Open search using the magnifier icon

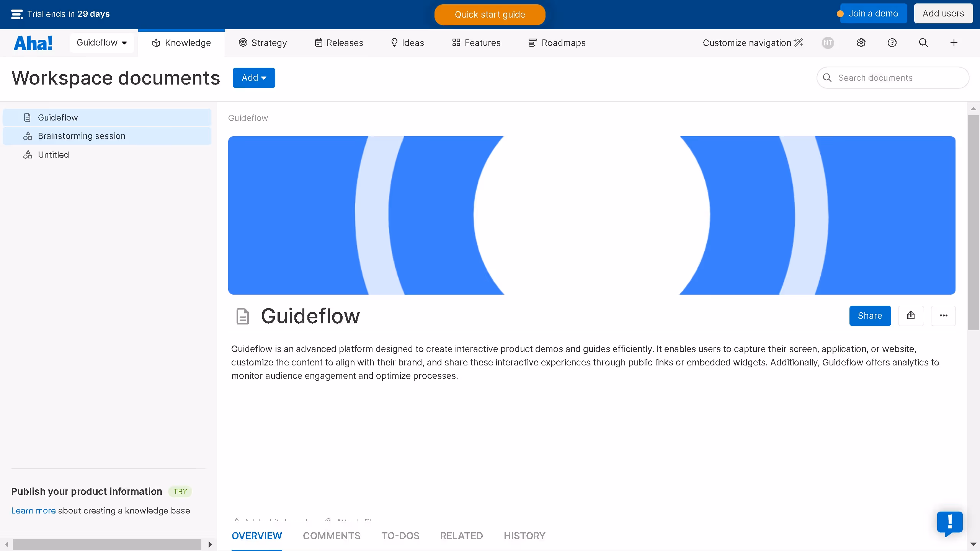(x=923, y=42)
